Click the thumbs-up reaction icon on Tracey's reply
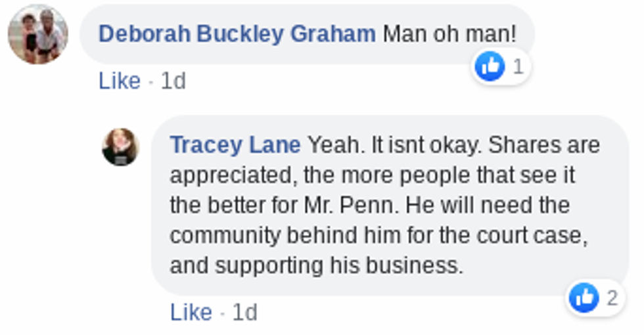The height and width of the screenshot is (335, 644). coord(584,298)
